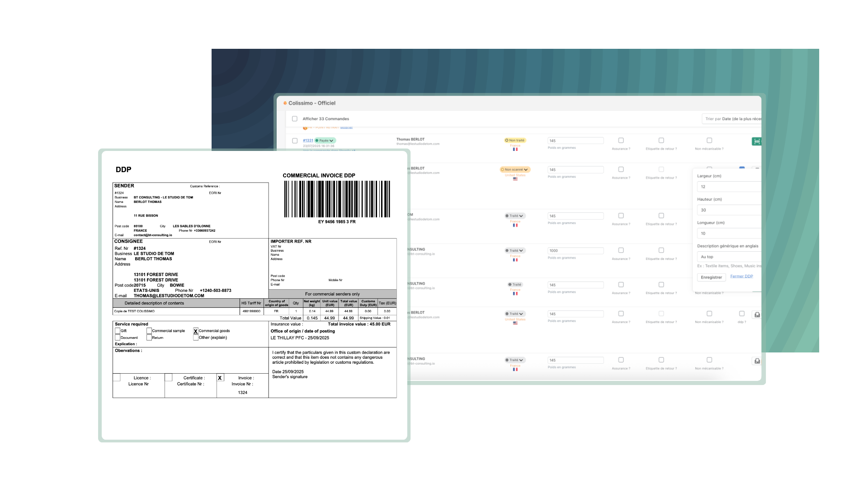Click the orange warning icon above order #1331

click(x=305, y=128)
